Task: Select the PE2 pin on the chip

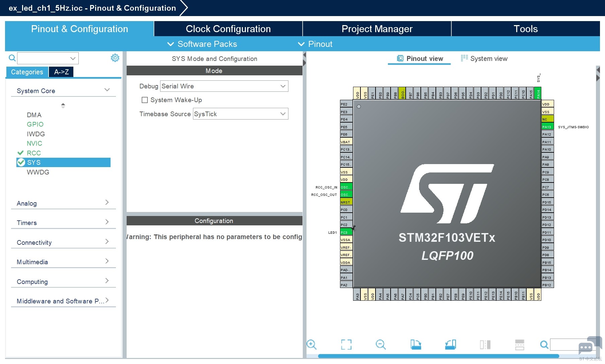Action: pyautogui.click(x=346, y=104)
